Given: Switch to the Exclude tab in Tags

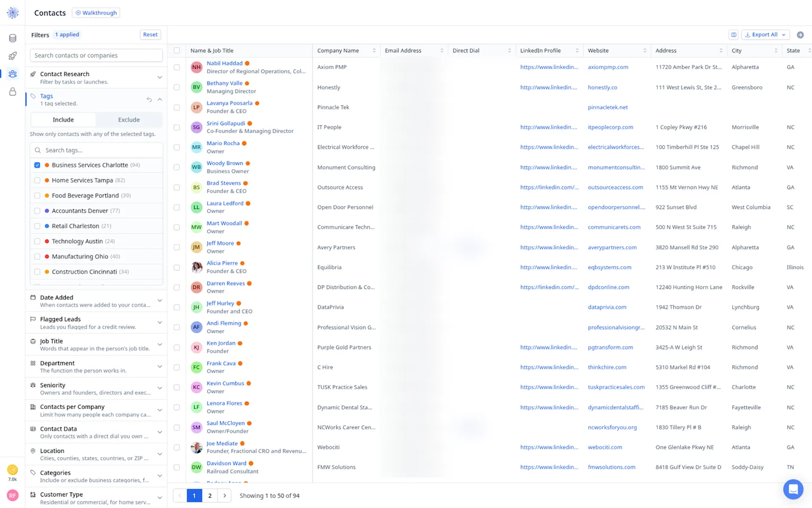Looking at the screenshot, I should tap(129, 120).
